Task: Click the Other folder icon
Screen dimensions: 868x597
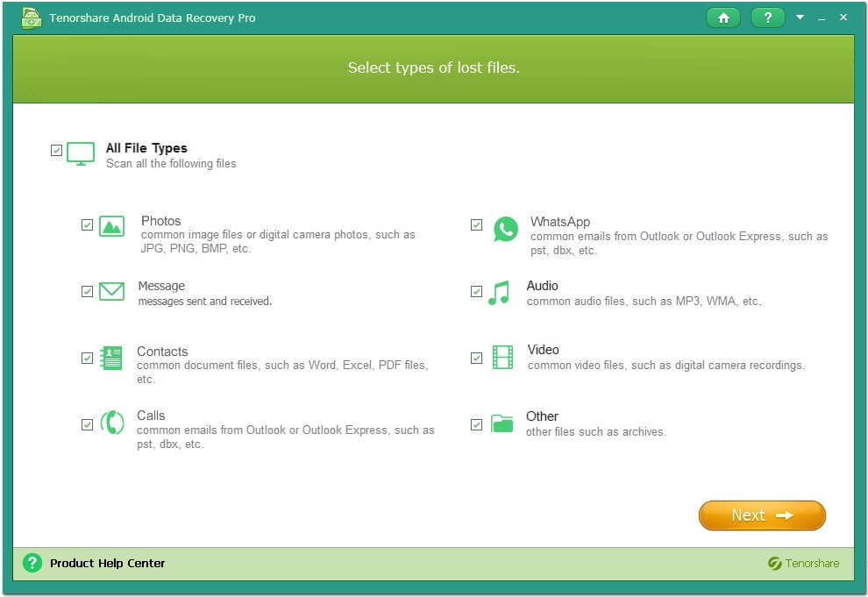Action: pyautogui.click(x=502, y=423)
